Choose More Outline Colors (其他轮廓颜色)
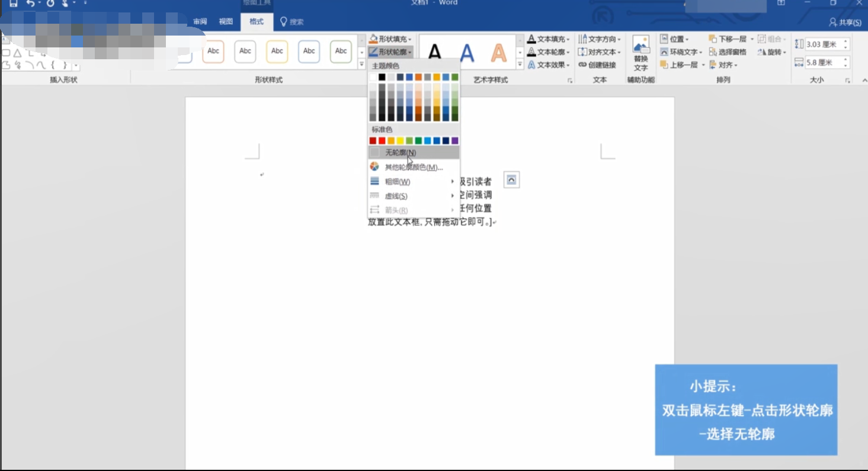868x471 pixels. [x=413, y=167]
